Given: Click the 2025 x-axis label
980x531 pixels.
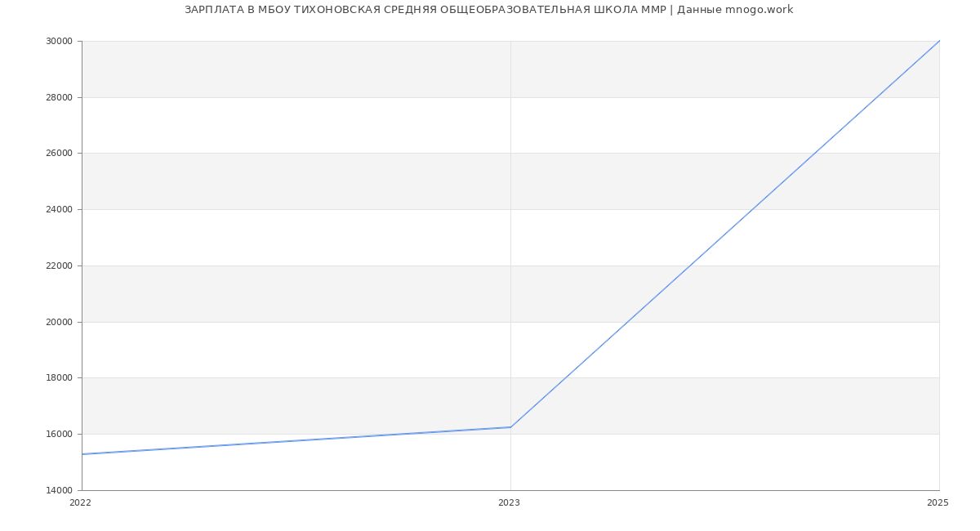Looking at the screenshot, I should 938,503.
